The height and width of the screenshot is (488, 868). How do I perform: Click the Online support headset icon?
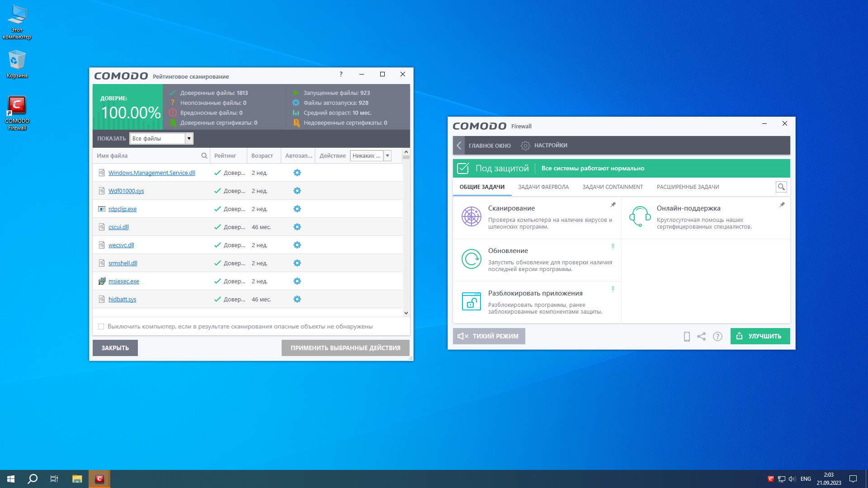640,216
